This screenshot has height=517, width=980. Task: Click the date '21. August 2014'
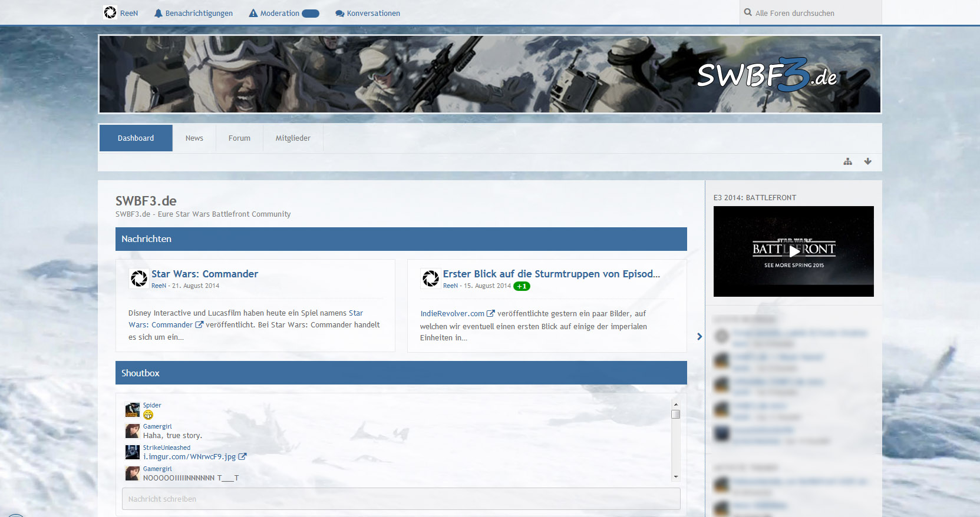click(x=196, y=286)
